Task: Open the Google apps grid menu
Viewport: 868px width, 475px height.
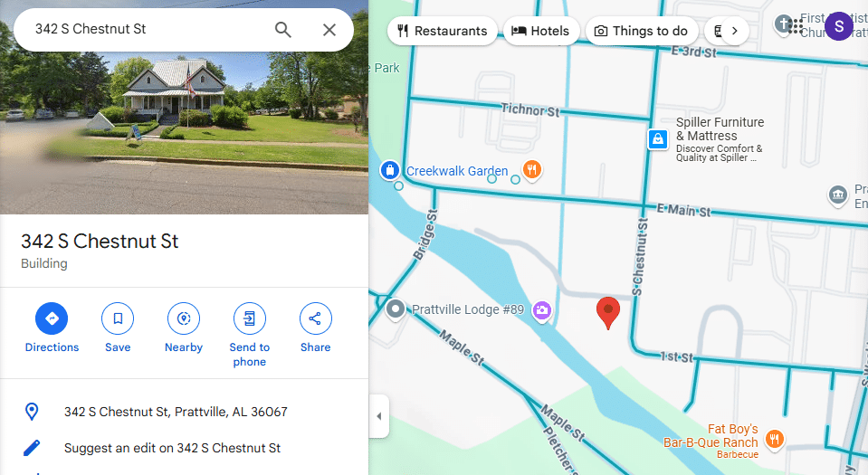Action: 796,25
